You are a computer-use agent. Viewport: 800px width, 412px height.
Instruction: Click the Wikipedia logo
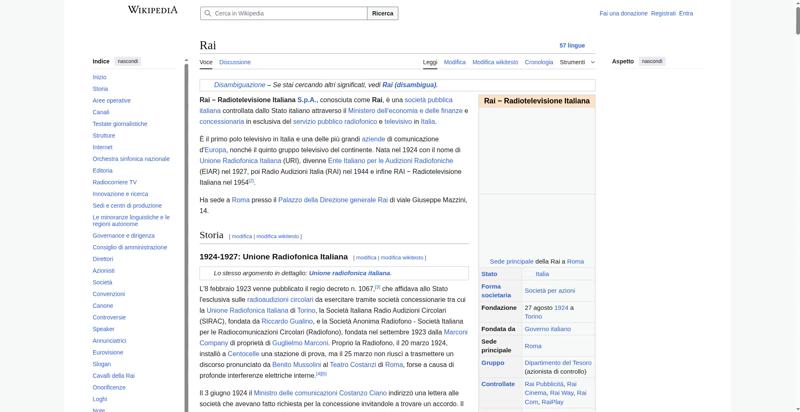(153, 10)
